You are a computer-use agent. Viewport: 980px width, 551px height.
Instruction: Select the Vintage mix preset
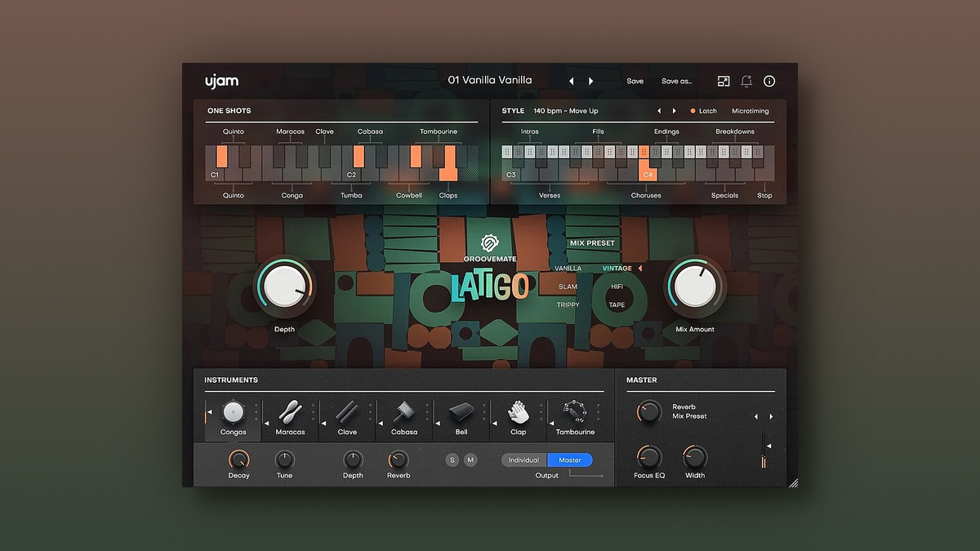point(617,268)
